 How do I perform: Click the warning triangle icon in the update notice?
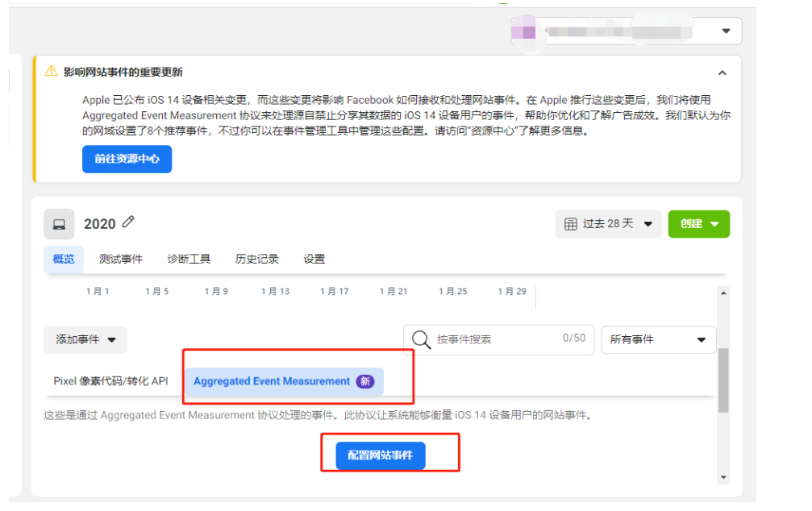(52, 71)
